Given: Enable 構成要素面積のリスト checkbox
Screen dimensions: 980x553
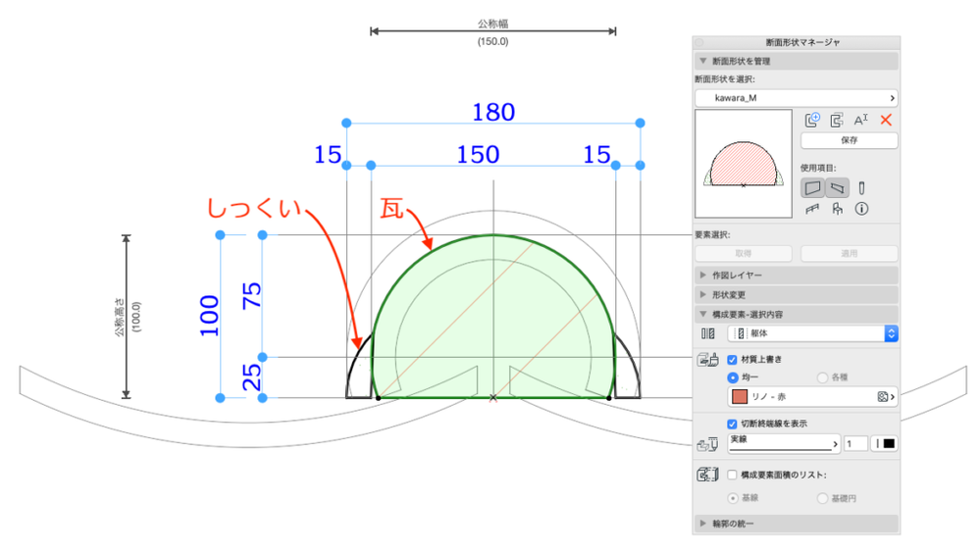Looking at the screenshot, I should [x=732, y=475].
